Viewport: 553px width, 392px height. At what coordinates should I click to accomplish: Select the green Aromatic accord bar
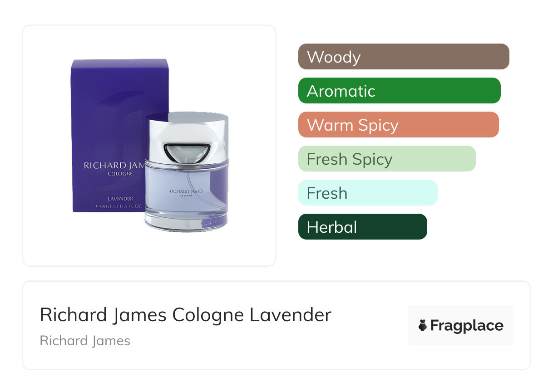click(400, 91)
